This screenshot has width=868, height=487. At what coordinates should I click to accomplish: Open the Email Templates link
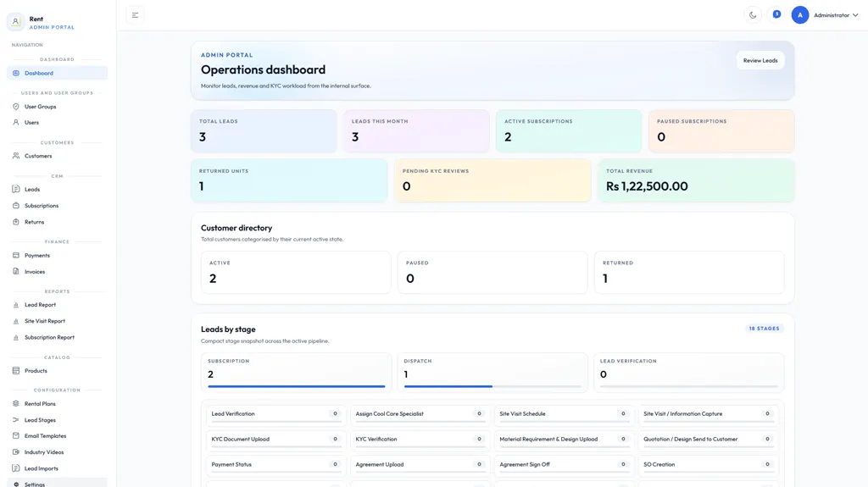click(x=57, y=436)
